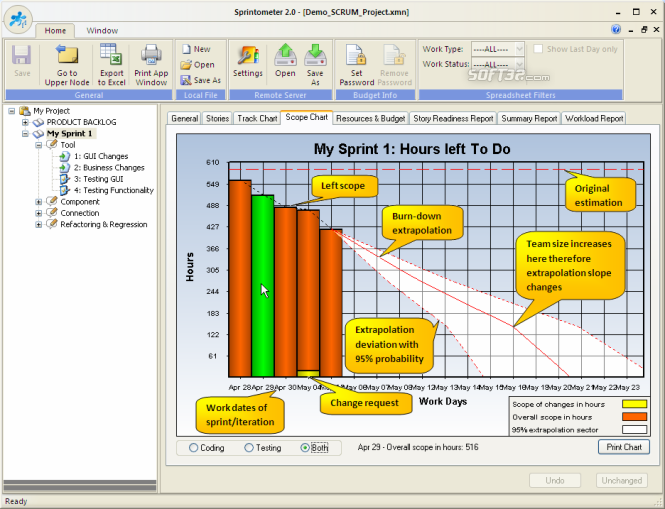
Task: Enable Show Last Day only checkbox
Action: coord(538,49)
